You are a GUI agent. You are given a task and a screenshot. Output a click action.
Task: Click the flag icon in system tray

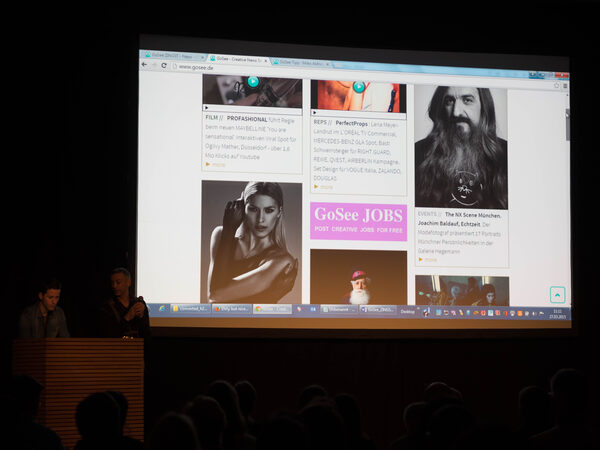541,314
